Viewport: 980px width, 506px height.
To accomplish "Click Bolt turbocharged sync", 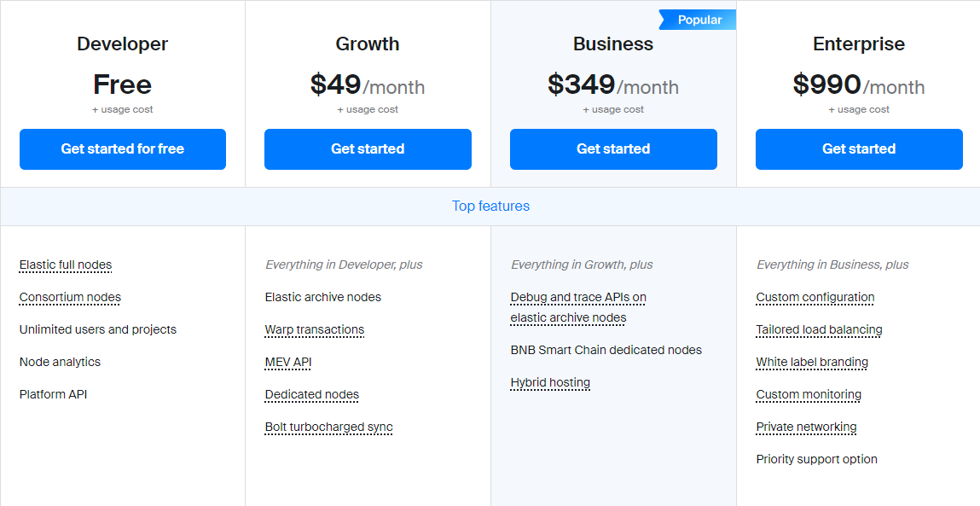I will (x=328, y=427).
